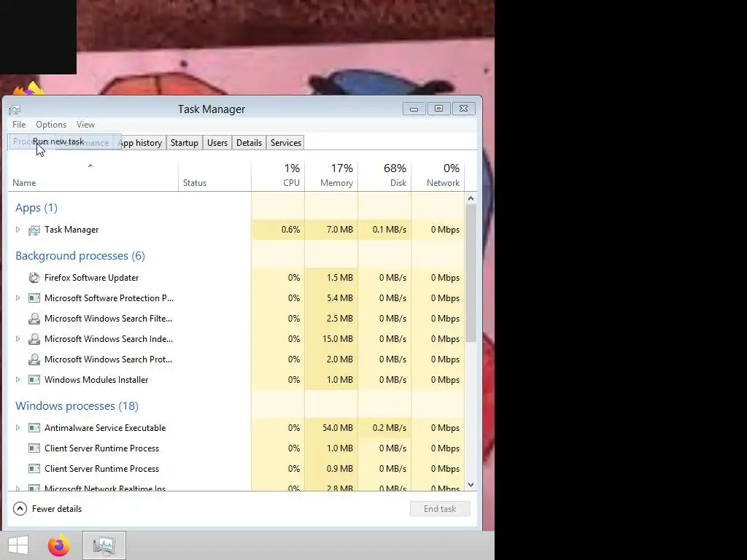The width and height of the screenshot is (747, 560).
Task: Click the Windows Search Protocol host icon
Action: coord(34,359)
